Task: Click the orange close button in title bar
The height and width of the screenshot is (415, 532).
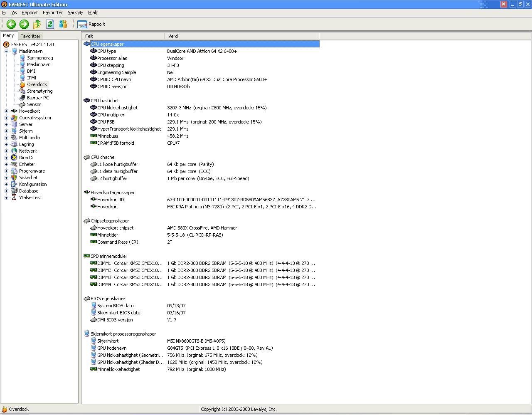Action: pos(503,4)
